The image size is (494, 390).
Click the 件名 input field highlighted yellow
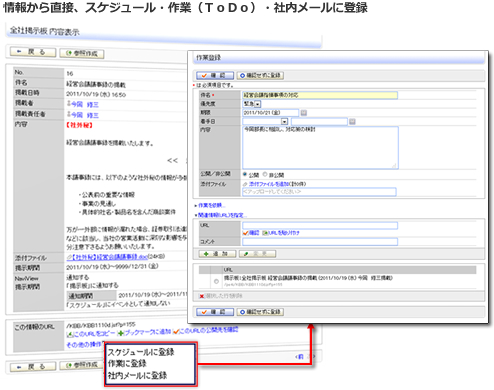pos(320,95)
